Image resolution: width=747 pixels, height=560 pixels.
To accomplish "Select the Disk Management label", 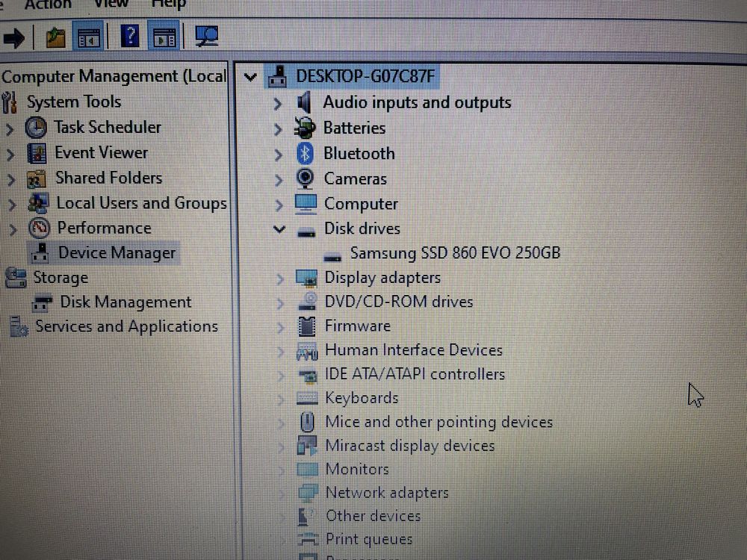I will tap(125, 302).
